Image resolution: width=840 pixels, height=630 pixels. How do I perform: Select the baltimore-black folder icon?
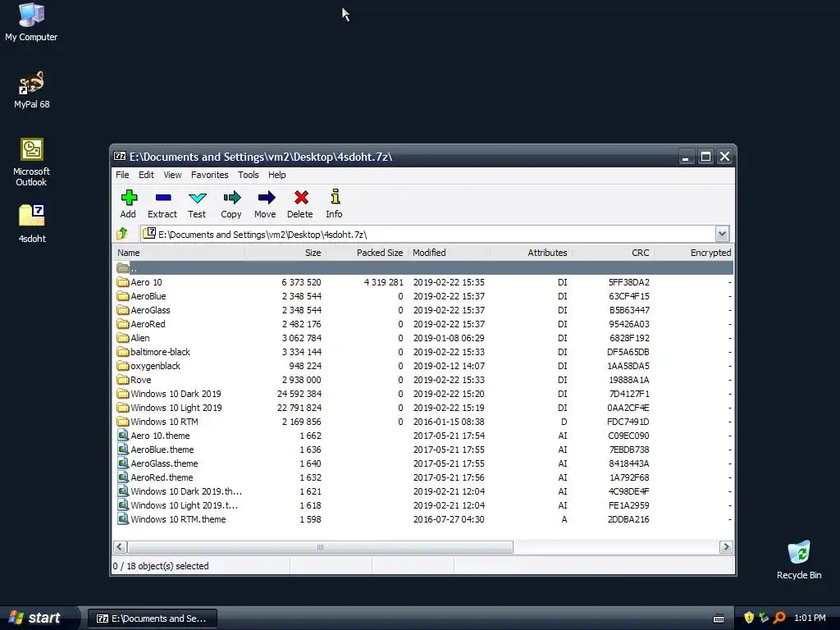coord(123,351)
